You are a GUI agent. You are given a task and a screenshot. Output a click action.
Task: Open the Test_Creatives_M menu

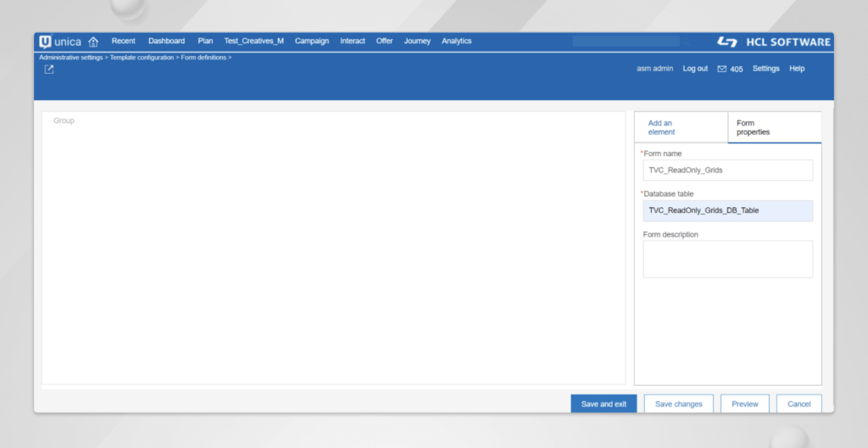(x=253, y=41)
